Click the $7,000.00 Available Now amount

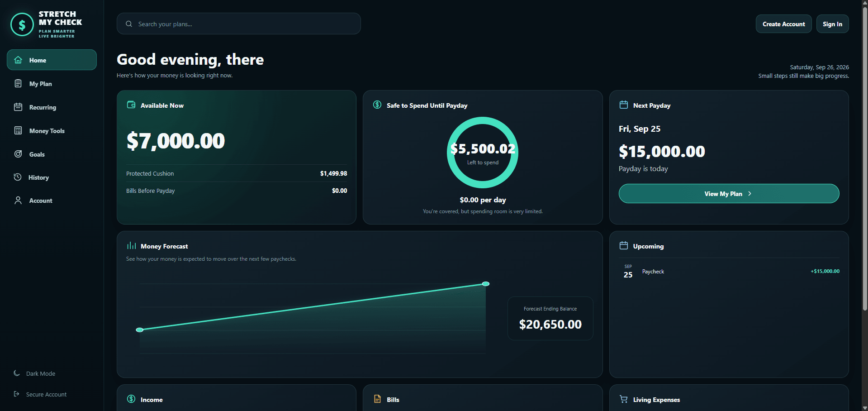(175, 141)
